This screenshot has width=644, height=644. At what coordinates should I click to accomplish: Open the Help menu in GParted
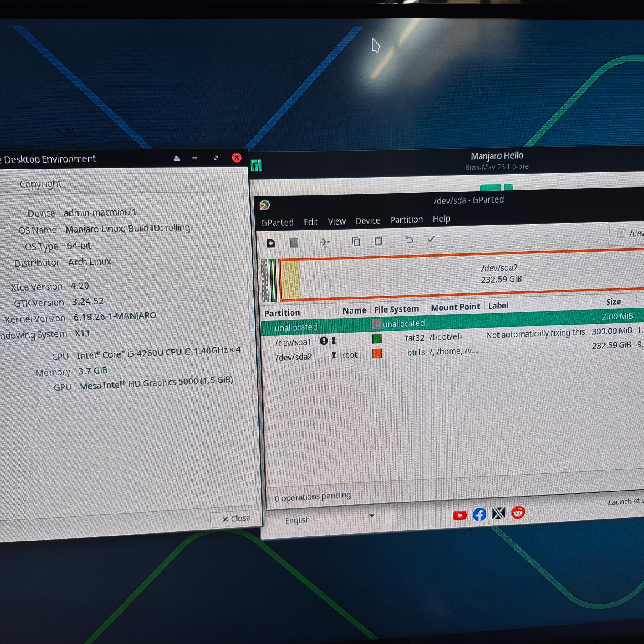click(x=441, y=219)
